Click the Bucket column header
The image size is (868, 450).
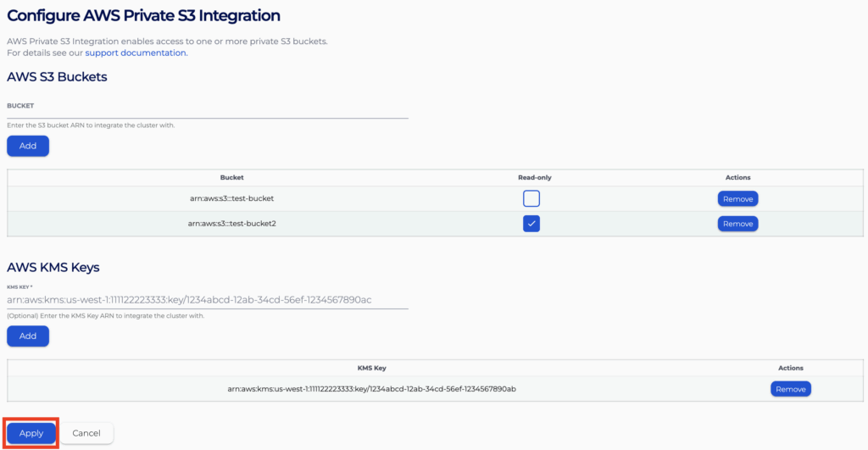232,178
